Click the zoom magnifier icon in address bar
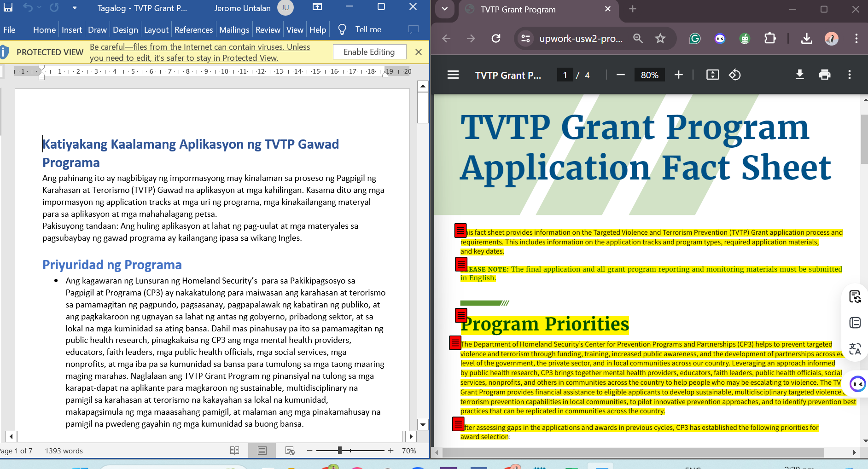The height and width of the screenshot is (469, 868). 638,39
